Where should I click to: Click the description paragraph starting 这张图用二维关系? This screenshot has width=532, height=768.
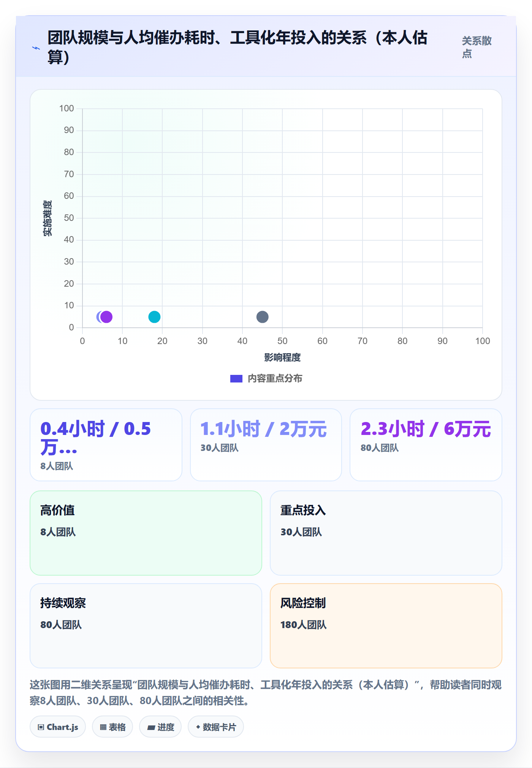click(x=266, y=692)
